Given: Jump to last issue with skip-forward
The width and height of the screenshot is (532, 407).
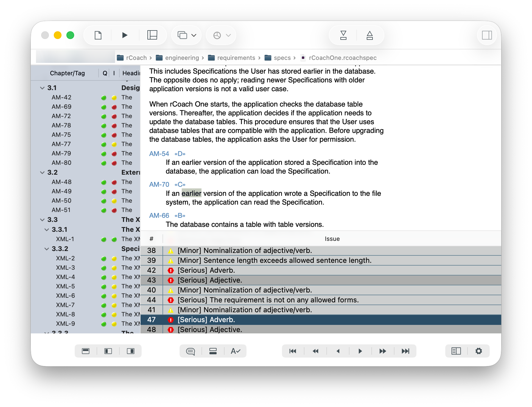Looking at the screenshot, I should coord(405,351).
